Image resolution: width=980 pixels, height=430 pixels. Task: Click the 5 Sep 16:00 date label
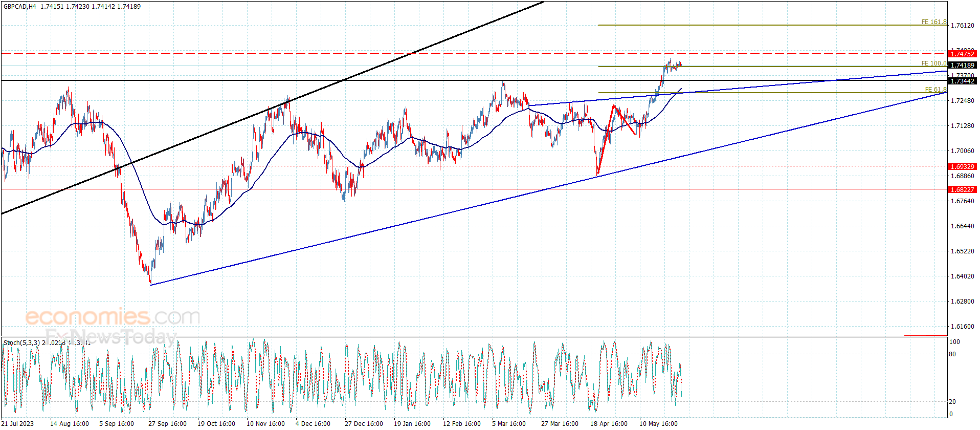point(117,423)
